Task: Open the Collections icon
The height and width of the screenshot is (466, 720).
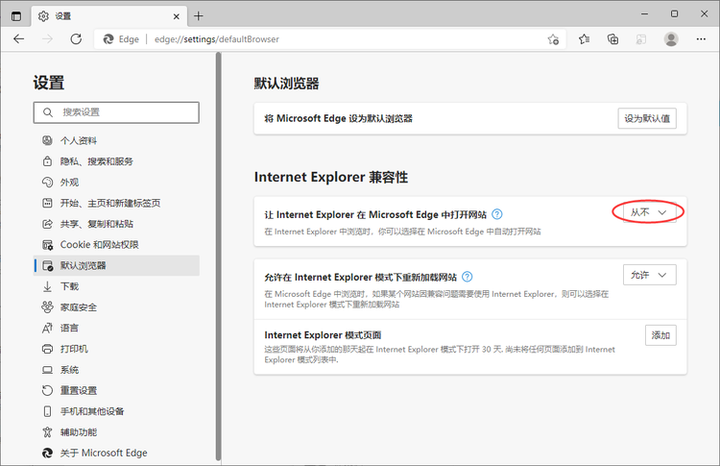Action: pos(613,39)
